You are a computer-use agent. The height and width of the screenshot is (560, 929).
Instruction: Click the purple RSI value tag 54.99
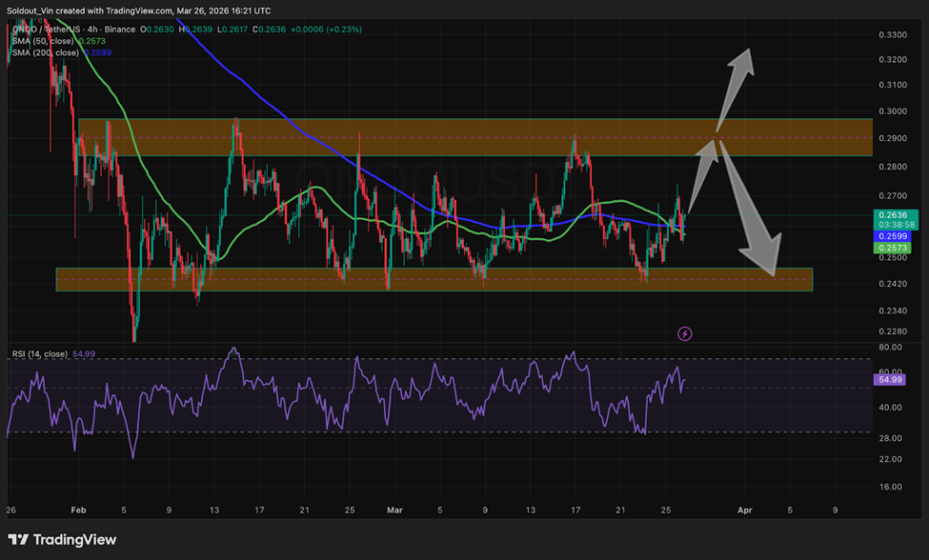890,380
